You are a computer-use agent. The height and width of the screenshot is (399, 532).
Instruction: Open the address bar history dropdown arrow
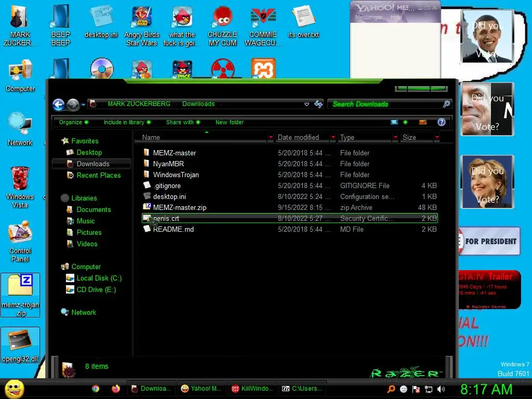(307, 104)
